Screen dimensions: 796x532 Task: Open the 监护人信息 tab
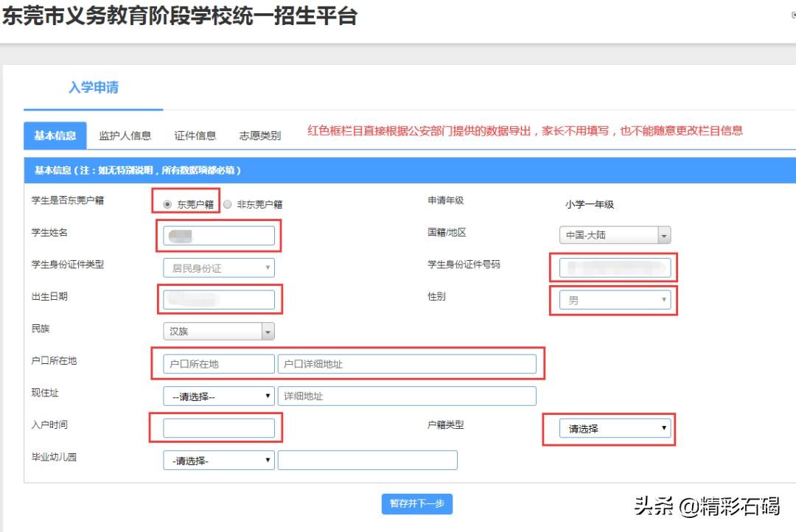coord(125,136)
